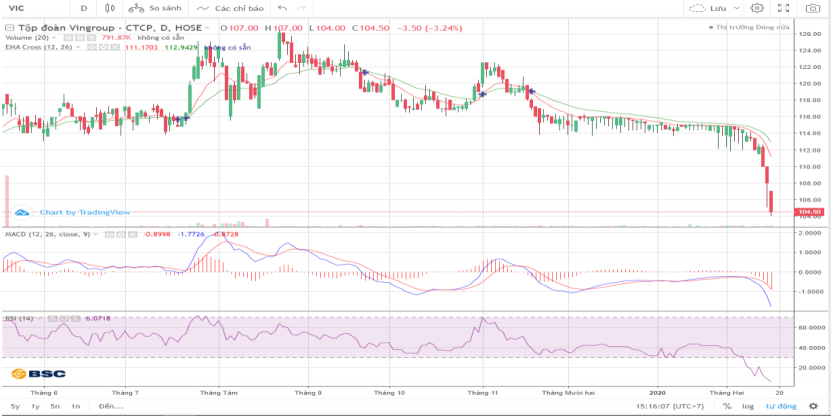Change the D timeframe interval
Screen dimensions: 838x420
tap(84, 8)
